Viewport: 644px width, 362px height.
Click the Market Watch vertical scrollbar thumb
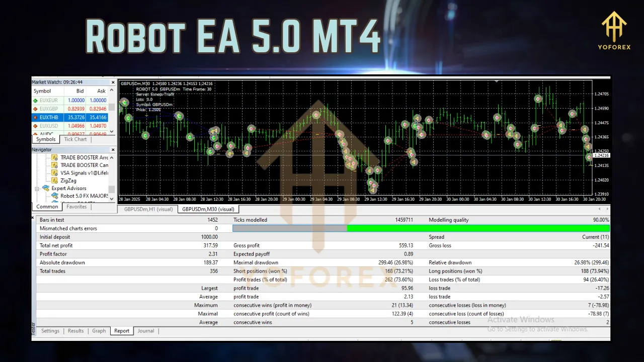tap(112, 108)
